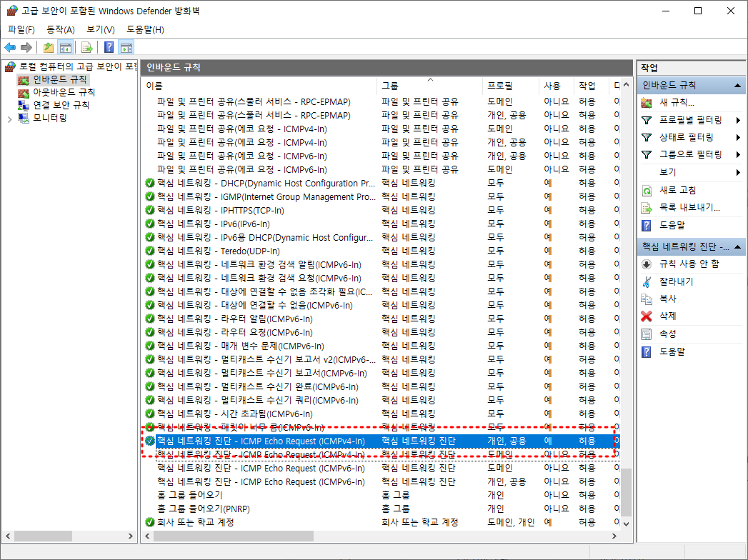Click the Forward arrow toolbar icon
748x560 pixels.
26,47
